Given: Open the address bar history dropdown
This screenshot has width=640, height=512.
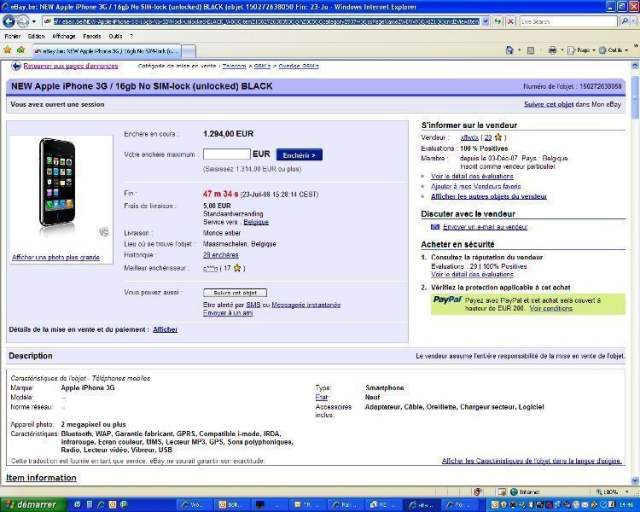Looking at the screenshot, I should [487, 21].
